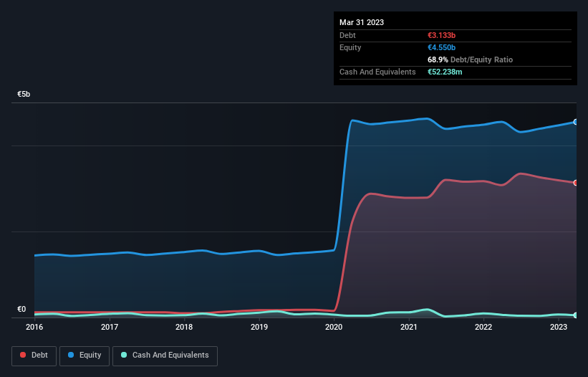Select the teal Cash endpoint marker

coord(576,315)
